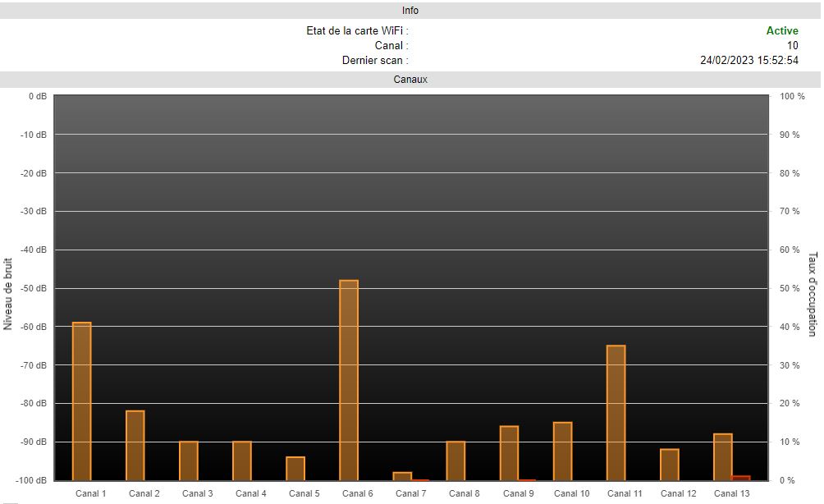Click the Niveau de bruit axis title
Viewport: 824px width, 504px height.
point(9,296)
